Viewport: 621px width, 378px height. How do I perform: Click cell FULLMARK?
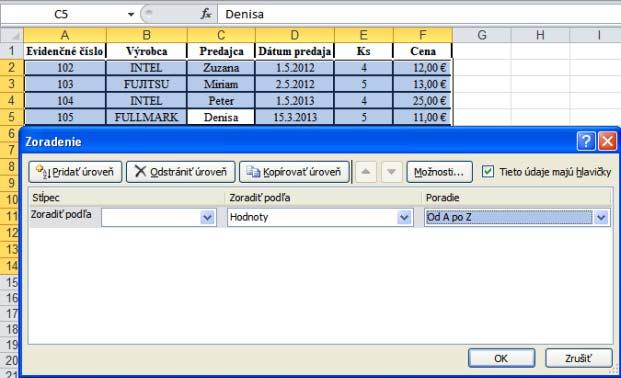[x=147, y=117]
